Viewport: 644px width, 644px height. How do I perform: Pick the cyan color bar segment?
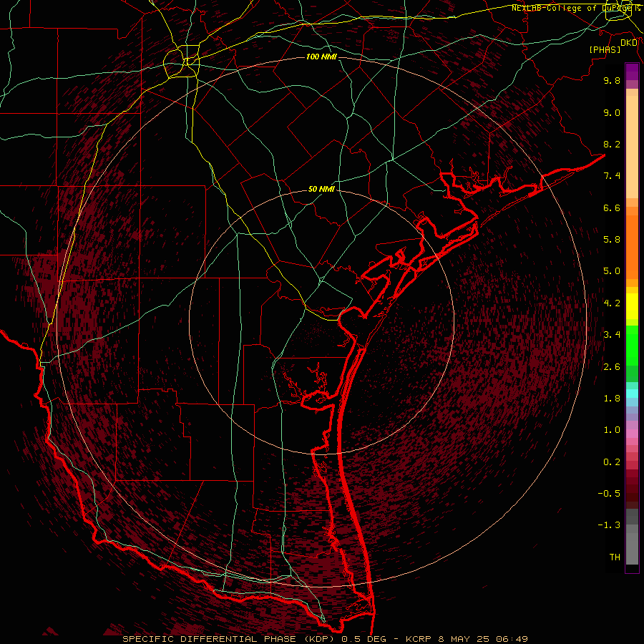click(x=632, y=394)
